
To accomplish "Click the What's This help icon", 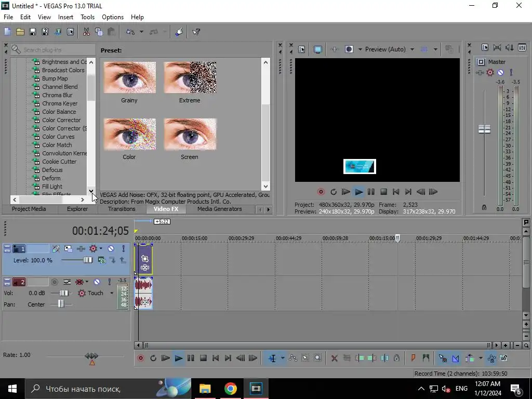I will click(x=196, y=32).
